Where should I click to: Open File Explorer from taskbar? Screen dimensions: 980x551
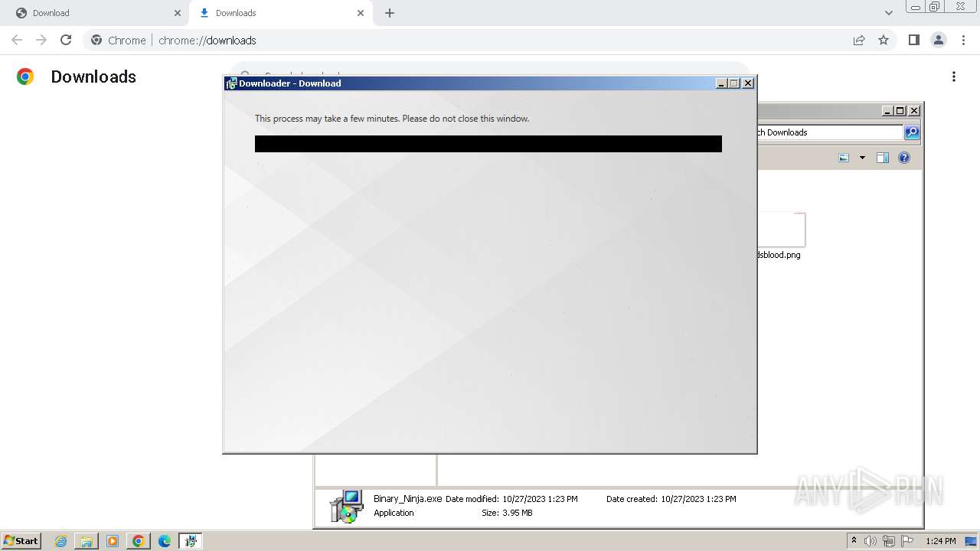coord(87,541)
